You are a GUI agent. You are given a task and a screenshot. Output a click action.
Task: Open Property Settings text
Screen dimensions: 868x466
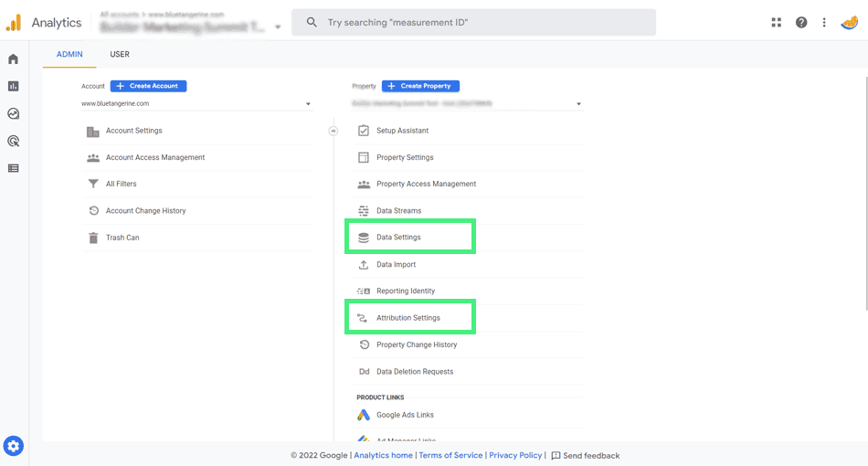(405, 158)
